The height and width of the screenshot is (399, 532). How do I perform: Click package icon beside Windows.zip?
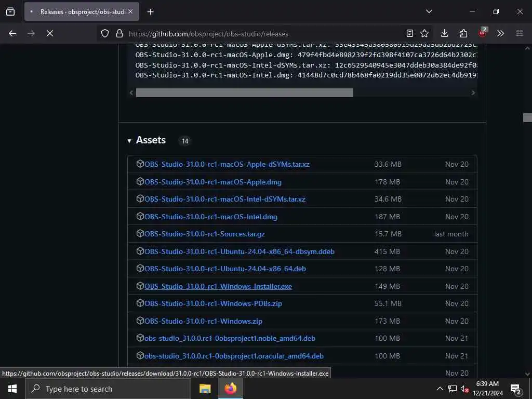point(140,321)
